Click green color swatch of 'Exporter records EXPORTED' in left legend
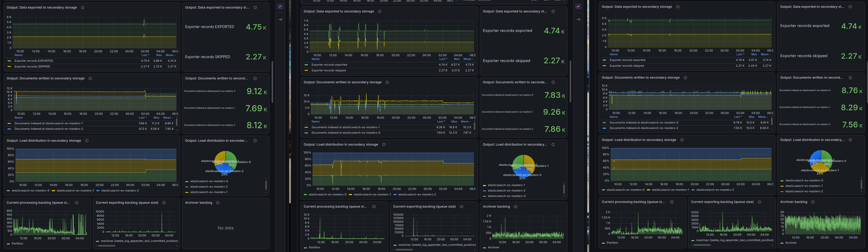The height and width of the screenshot is (252, 868). 9,61
